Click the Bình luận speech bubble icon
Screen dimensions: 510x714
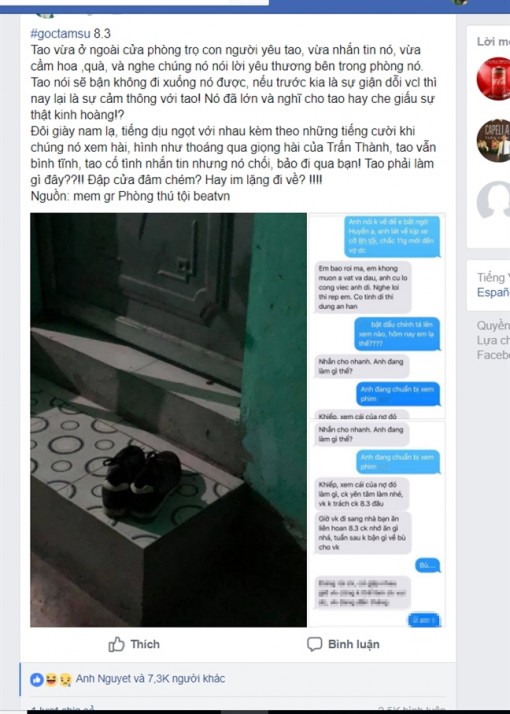click(315, 644)
